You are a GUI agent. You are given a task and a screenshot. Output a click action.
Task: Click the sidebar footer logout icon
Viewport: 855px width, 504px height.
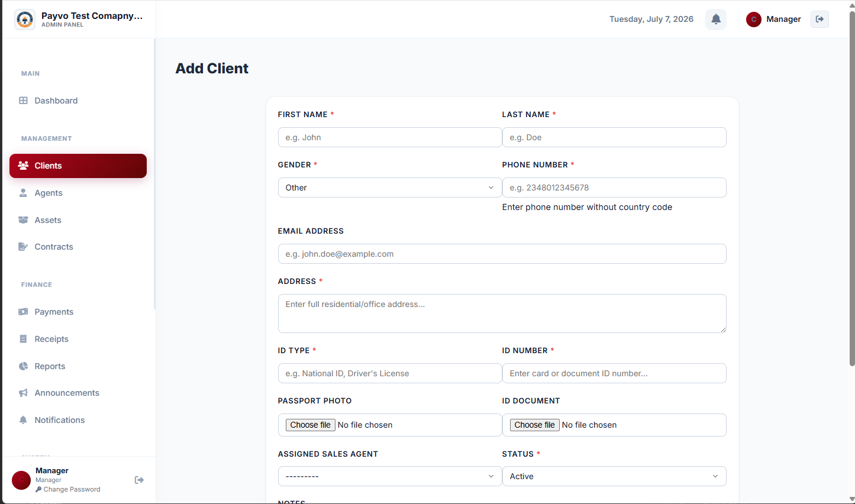(x=139, y=480)
